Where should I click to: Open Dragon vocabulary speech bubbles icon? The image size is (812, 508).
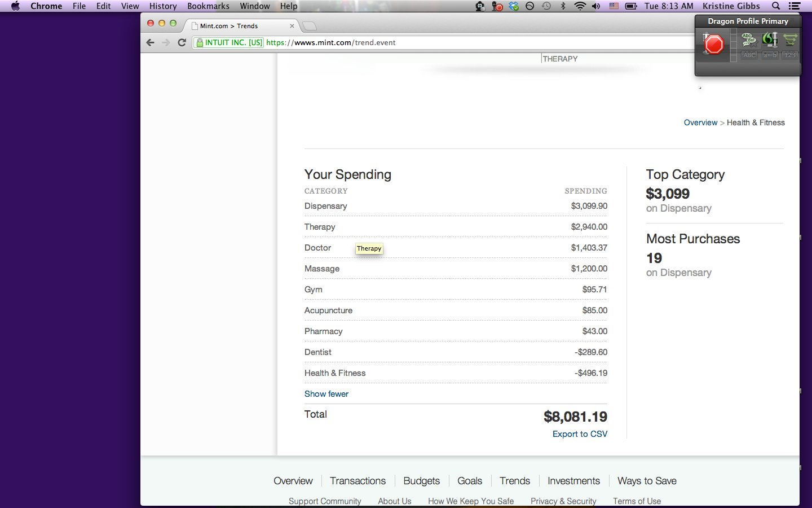(x=749, y=40)
